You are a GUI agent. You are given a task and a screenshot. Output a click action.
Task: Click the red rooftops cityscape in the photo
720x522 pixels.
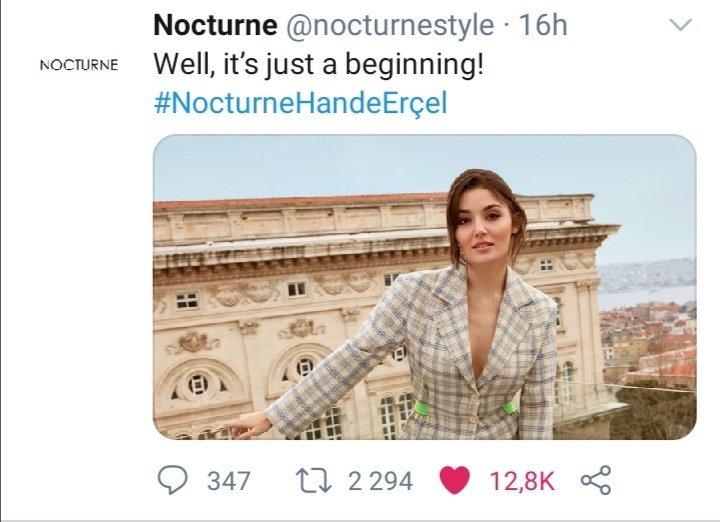tap(650, 345)
